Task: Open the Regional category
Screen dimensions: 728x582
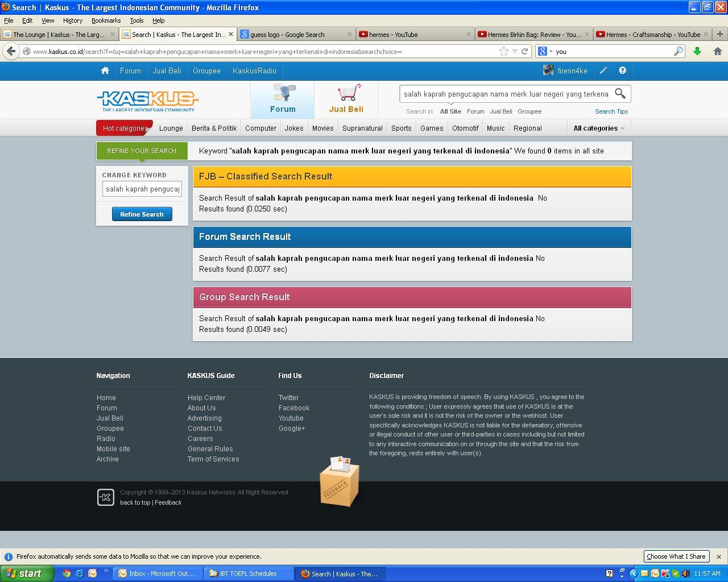Action: 527,128
